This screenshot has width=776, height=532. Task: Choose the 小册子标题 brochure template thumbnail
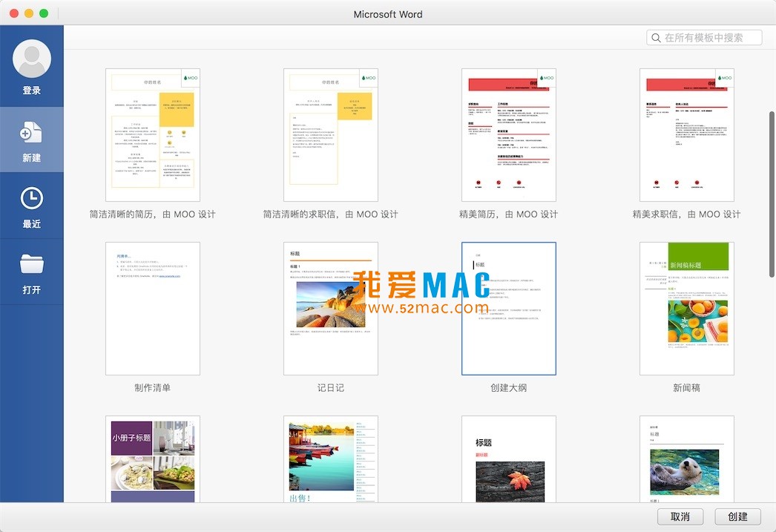152,459
